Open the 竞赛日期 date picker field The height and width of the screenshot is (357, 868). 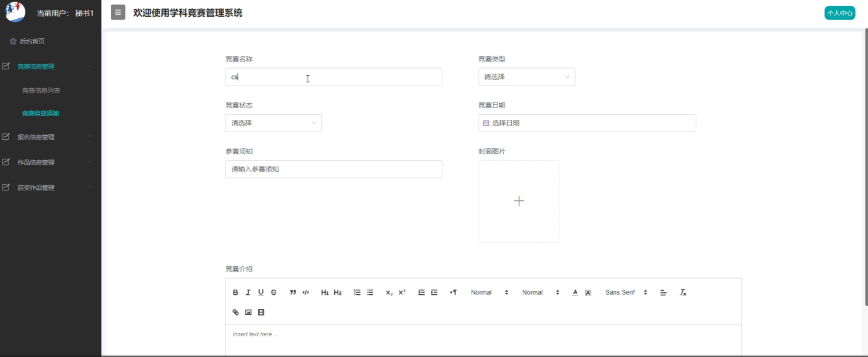587,123
